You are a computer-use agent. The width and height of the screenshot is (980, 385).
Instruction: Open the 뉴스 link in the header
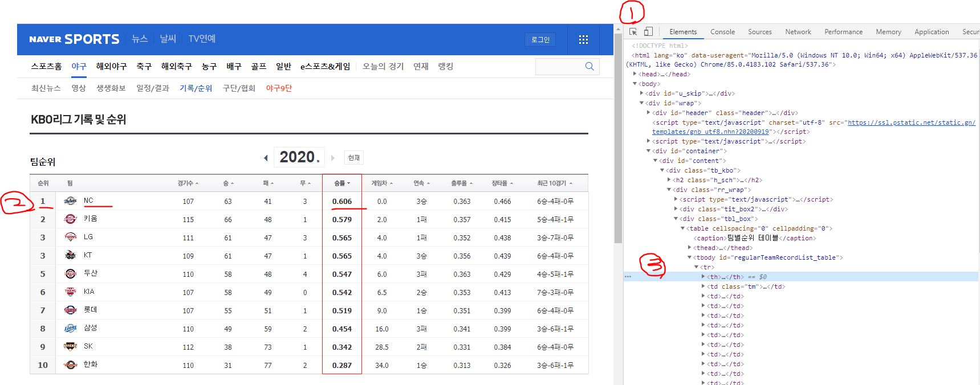140,39
